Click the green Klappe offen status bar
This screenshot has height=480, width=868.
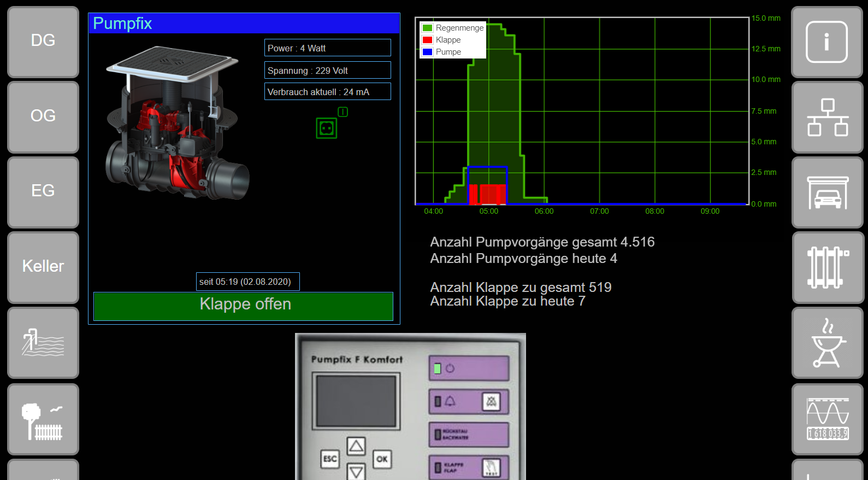[244, 306]
